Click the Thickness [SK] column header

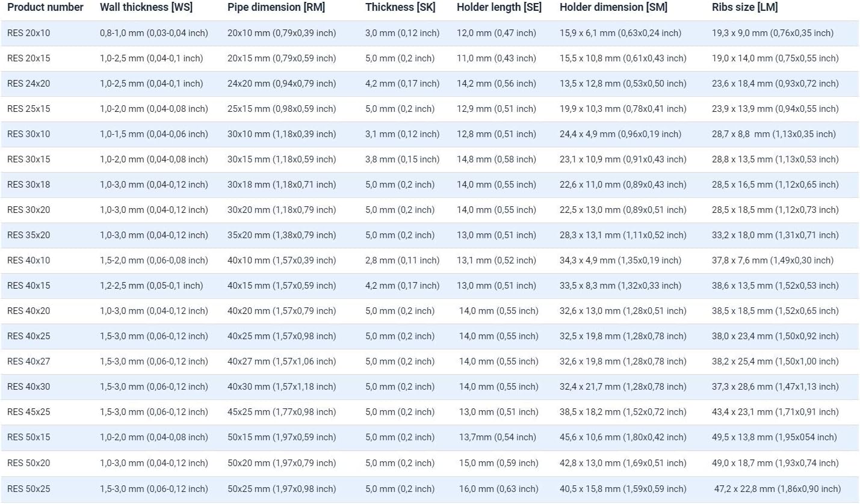(400, 8)
